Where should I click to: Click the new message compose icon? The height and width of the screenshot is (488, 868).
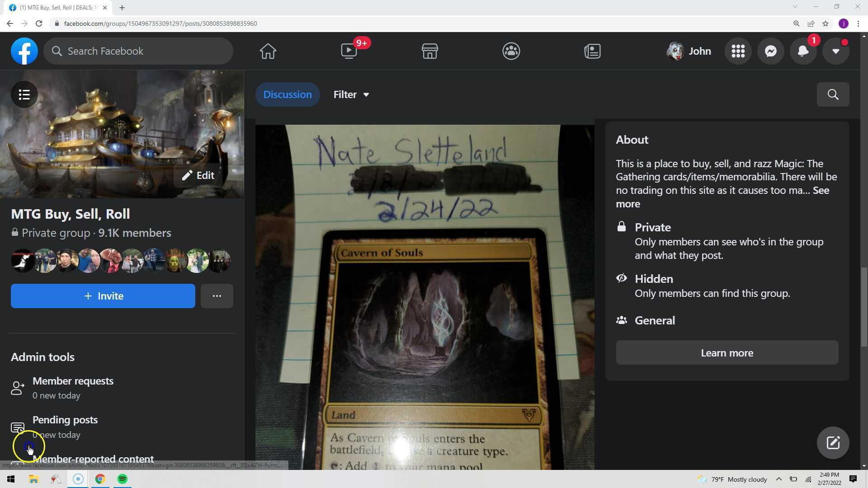tap(832, 442)
